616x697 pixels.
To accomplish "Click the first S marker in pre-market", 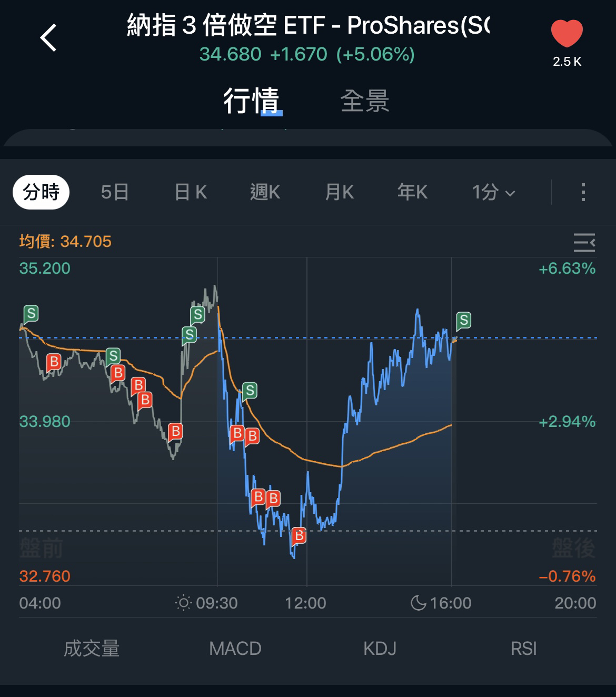I will tap(31, 314).
